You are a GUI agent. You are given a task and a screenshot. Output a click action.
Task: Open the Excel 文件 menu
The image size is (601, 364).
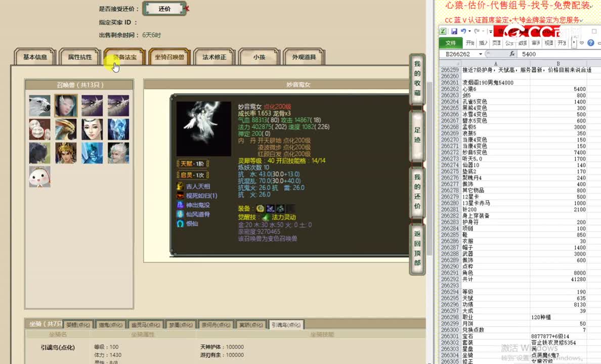[x=451, y=43]
